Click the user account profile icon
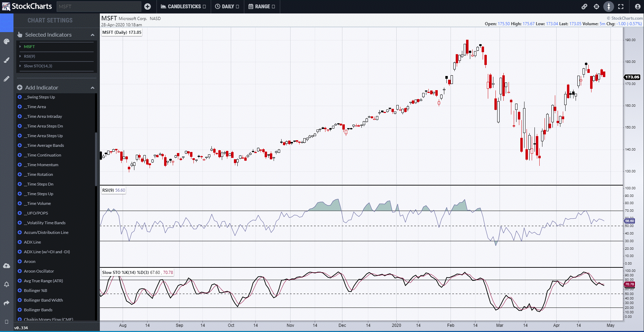The image size is (644, 332). tap(637, 7)
